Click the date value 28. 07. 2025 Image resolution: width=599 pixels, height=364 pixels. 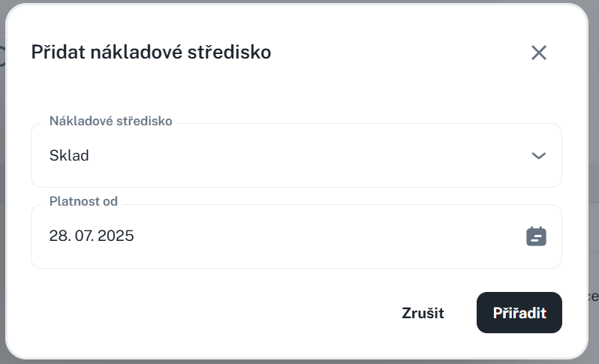(x=92, y=236)
